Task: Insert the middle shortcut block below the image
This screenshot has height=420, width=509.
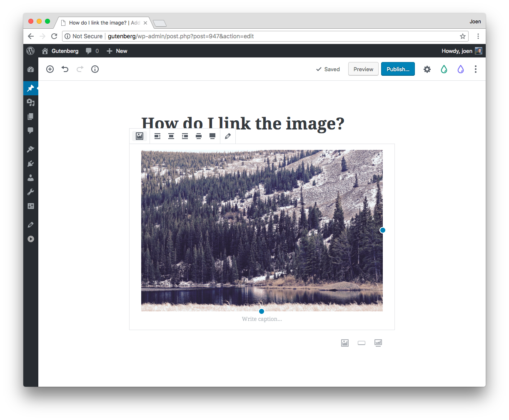Action: [362, 343]
